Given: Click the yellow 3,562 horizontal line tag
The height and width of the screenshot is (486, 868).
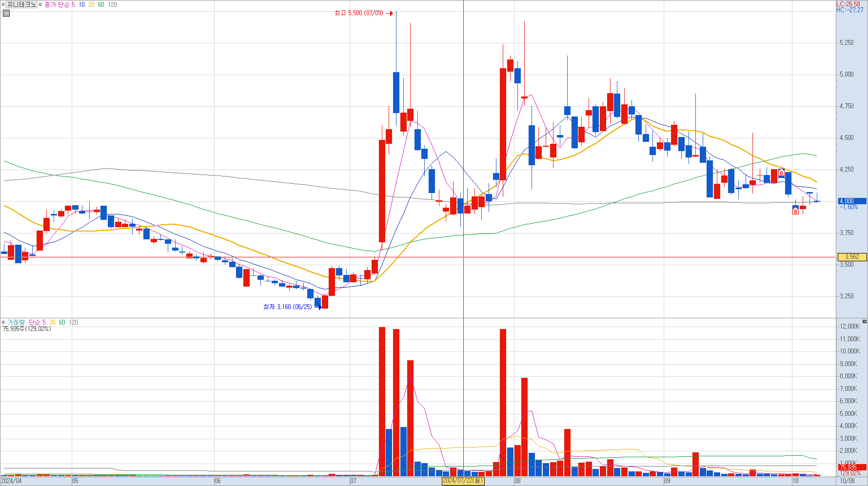Looking at the screenshot, I should (x=852, y=256).
